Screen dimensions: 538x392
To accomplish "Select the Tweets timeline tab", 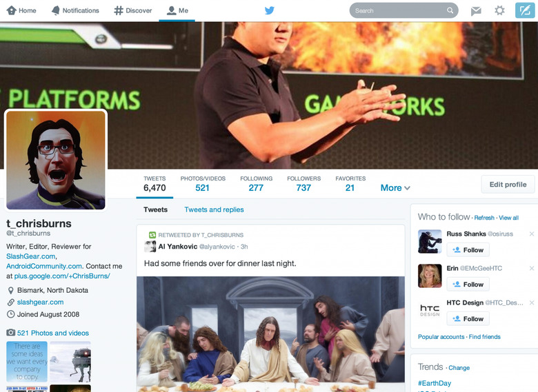I will pyautogui.click(x=155, y=209).
